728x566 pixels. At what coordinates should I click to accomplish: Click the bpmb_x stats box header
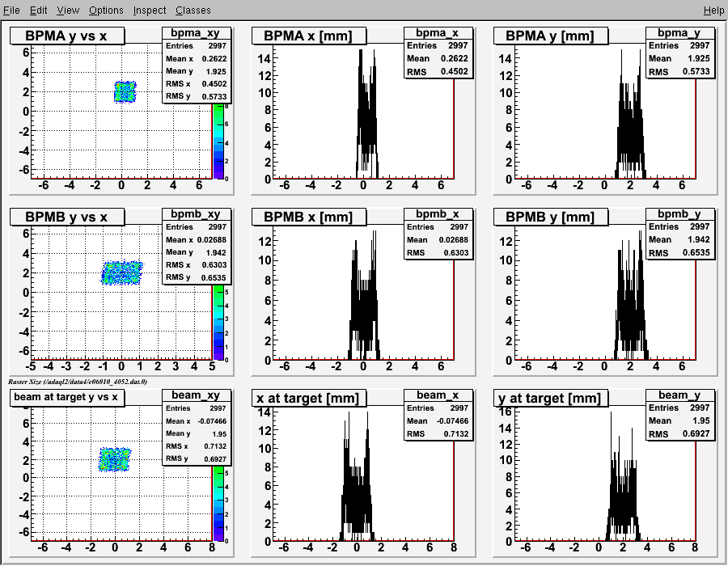click(438, 214)
